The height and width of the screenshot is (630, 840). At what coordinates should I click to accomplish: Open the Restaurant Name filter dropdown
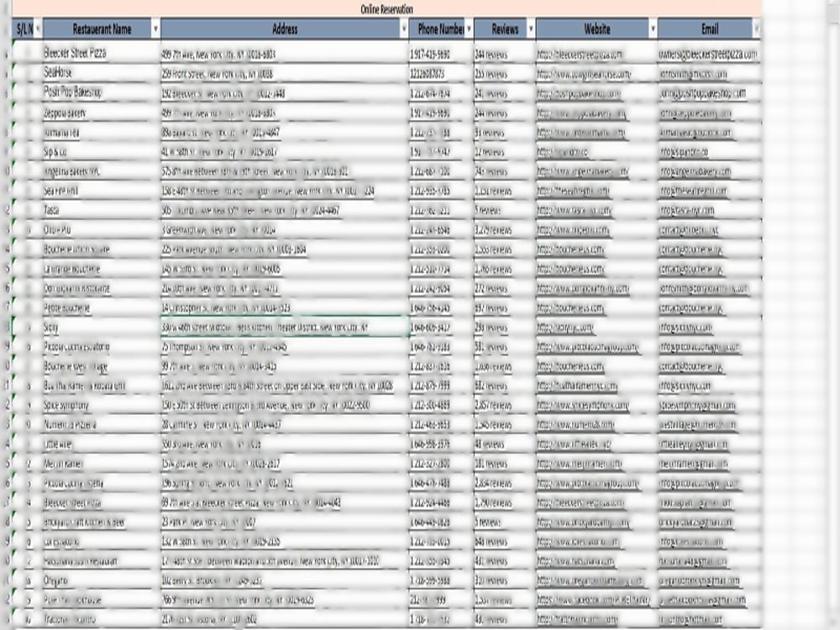[x=155, y=29]
